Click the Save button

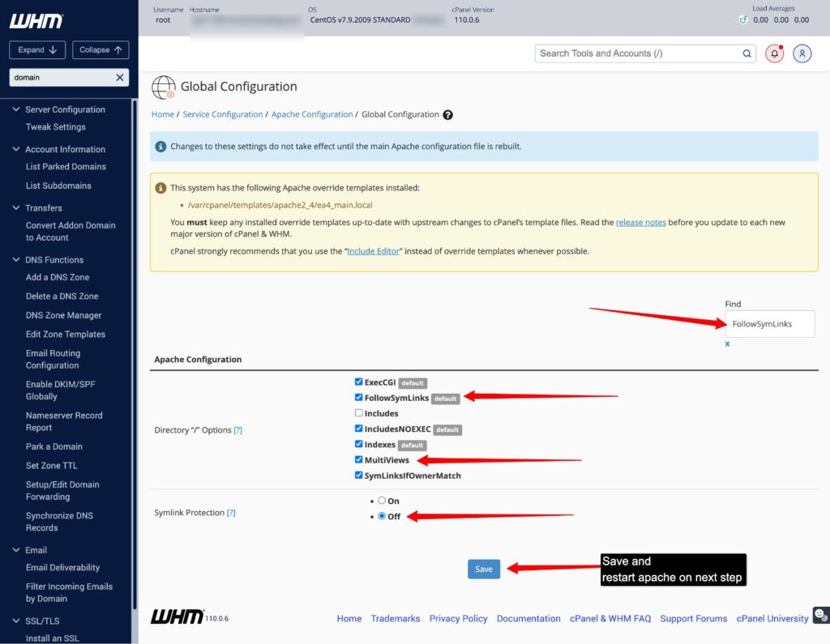[x=484, y=569]
